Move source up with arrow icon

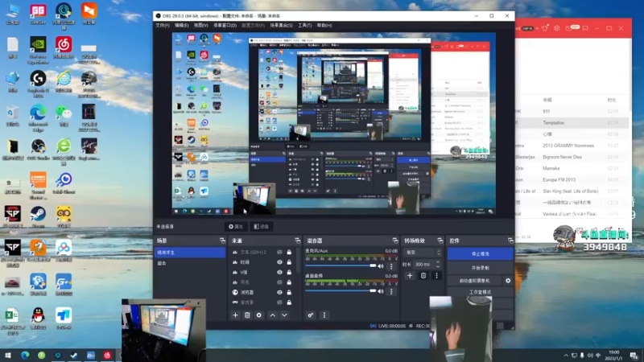click(x=273, y=315)
